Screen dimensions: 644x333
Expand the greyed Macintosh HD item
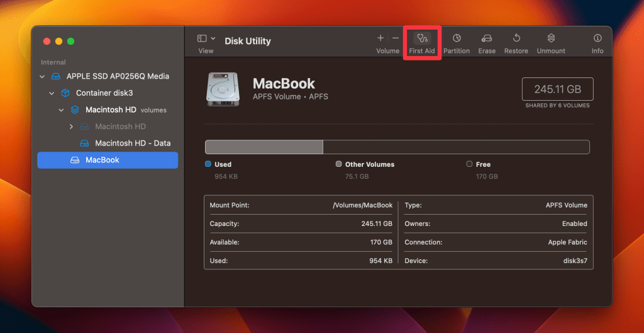coord(71,127)
